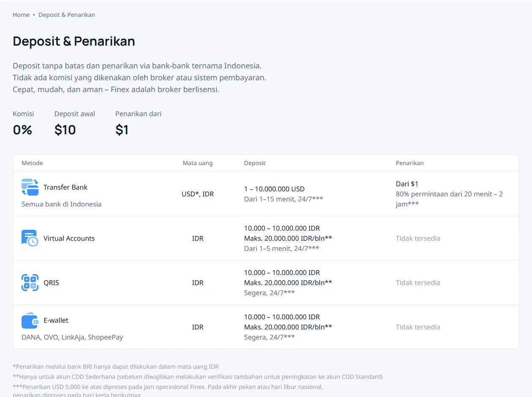Click Deposit & Penarikan breadcrumb

67,15
